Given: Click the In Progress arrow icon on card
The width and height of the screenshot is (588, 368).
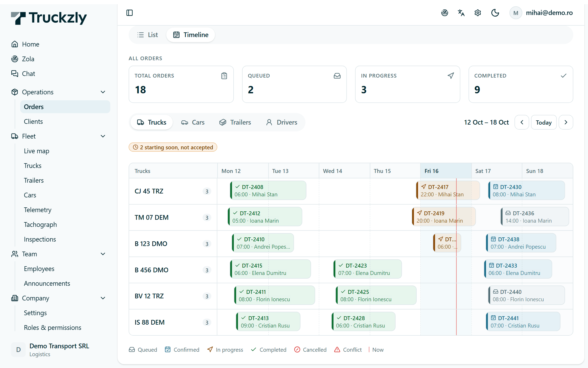Looking at the screenshot, I should [451, 76].
